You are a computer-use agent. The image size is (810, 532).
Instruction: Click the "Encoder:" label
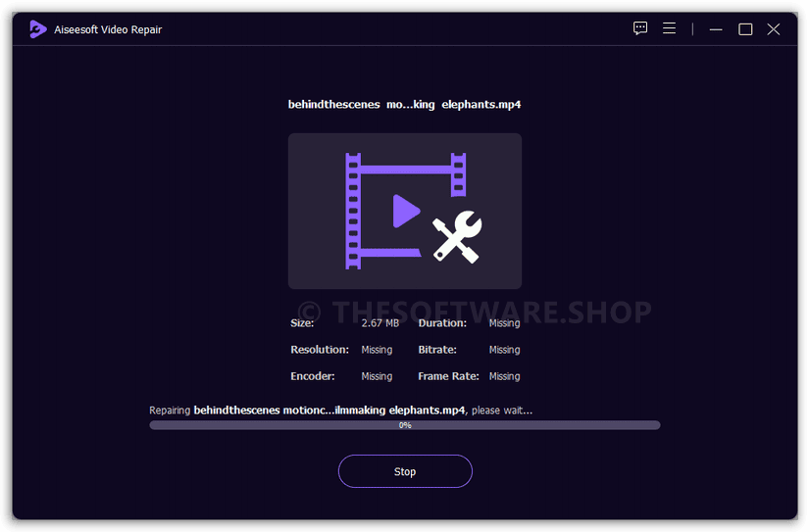313,376
